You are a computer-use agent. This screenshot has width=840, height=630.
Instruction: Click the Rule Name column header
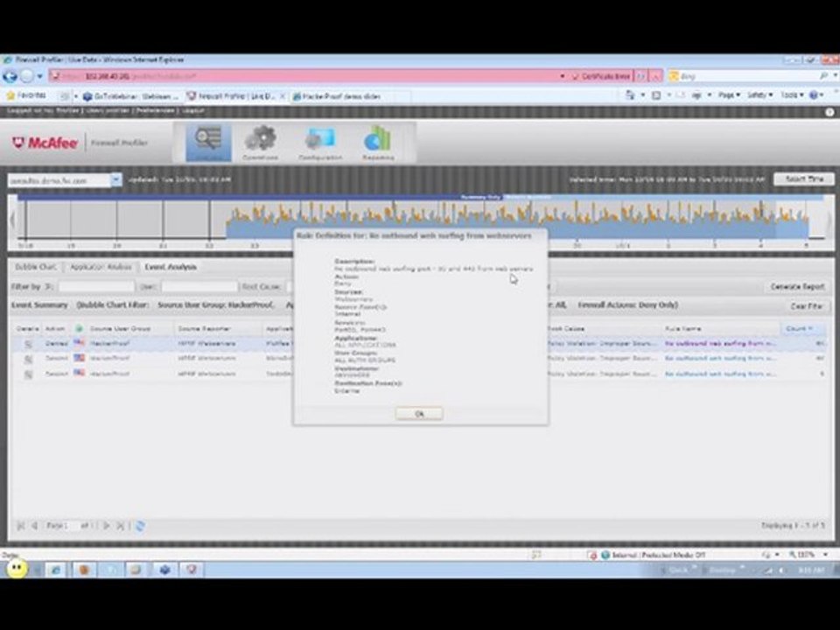pos(683,328)
